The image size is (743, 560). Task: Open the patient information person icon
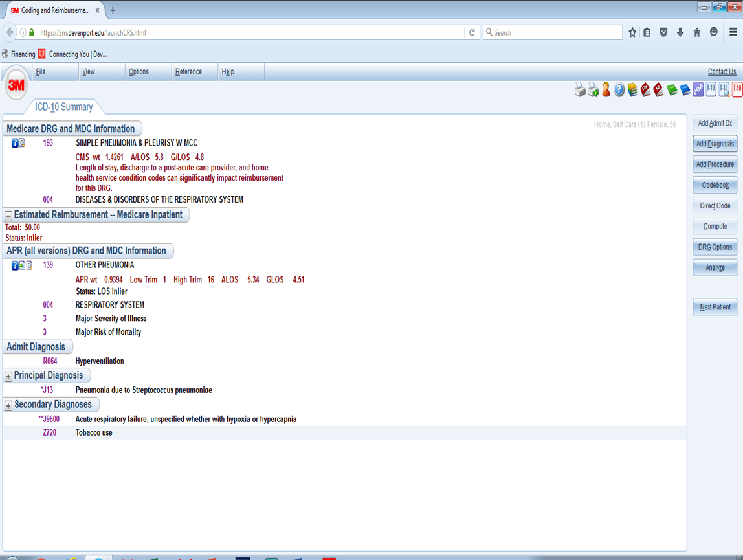pos(606,90)
